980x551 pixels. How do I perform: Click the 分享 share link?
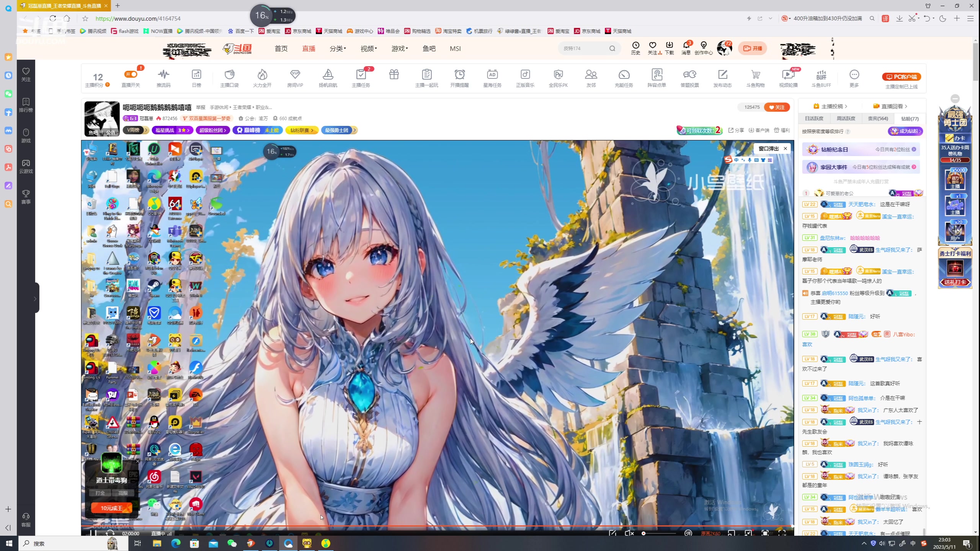click(x=736, y=130)
